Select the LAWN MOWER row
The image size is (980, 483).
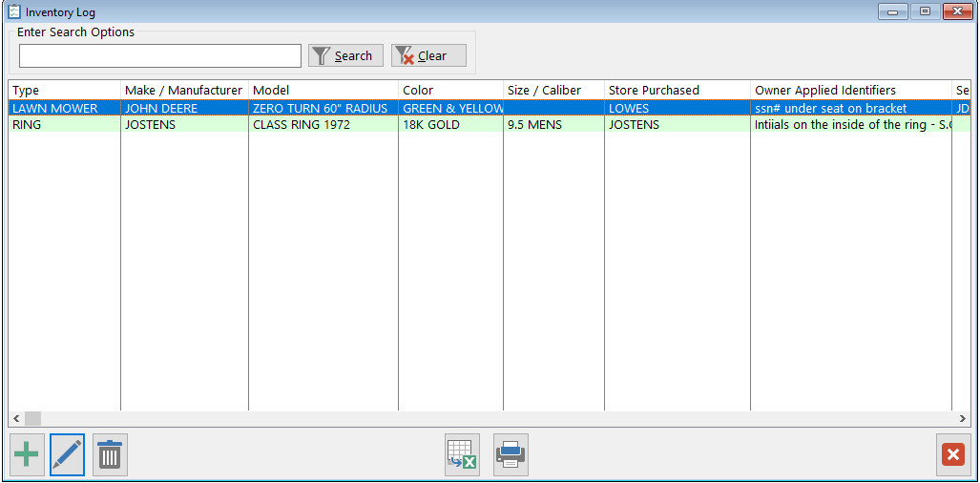coord(490,109)
